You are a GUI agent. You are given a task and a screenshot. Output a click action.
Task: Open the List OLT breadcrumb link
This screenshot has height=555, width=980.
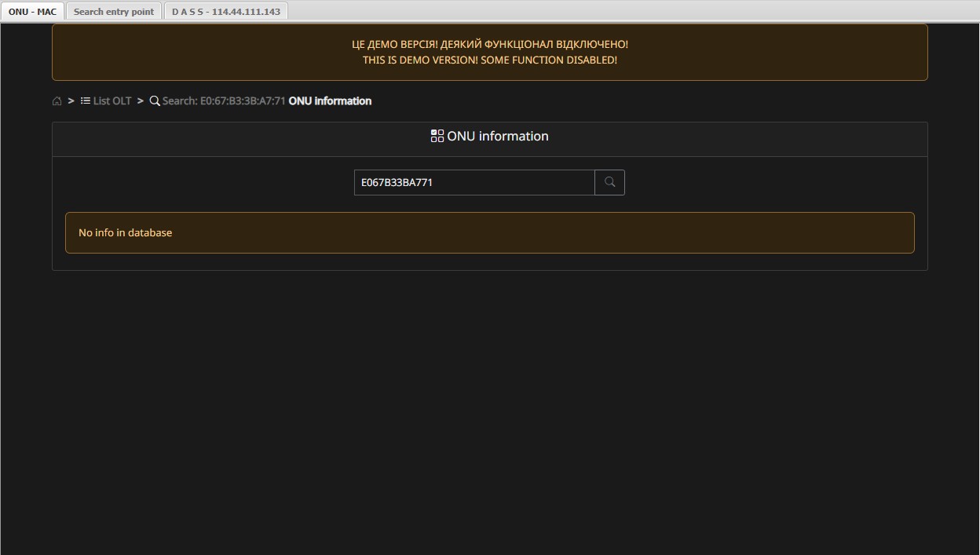click(x=112, y=100)
